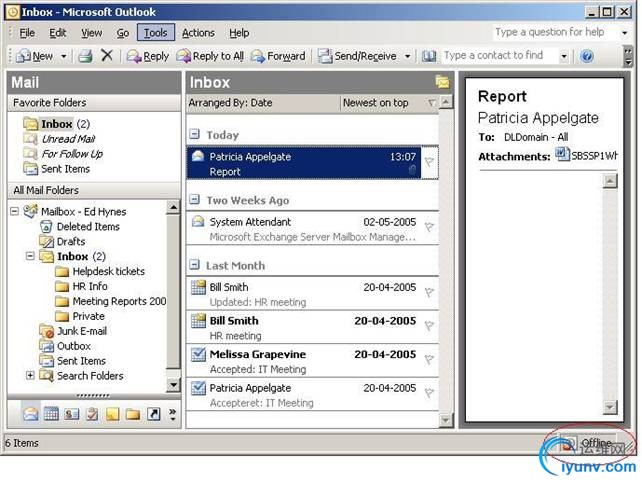Switch to Calendar view in navigation bar
Image resolution: width=642 pixels, height=483 pixels.
[x=51, y=414]
